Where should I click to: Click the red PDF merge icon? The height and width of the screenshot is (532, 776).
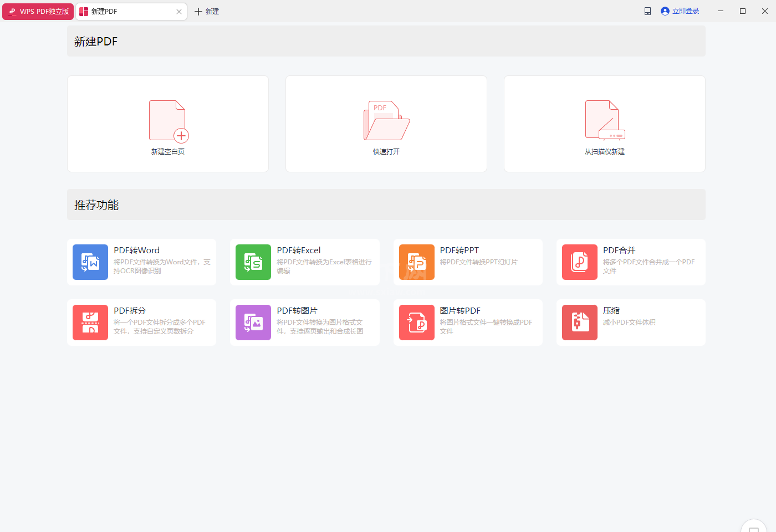[x=580, y=262]
